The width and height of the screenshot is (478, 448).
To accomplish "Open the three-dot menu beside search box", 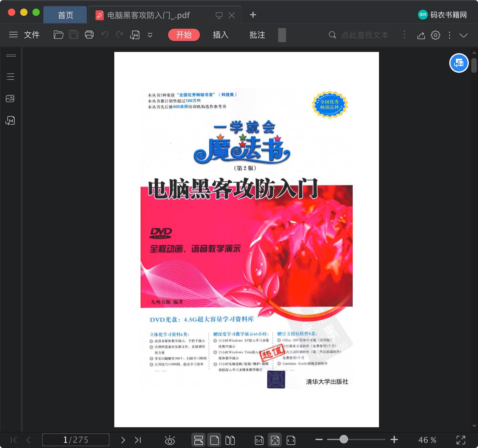I will coord(404,35).
